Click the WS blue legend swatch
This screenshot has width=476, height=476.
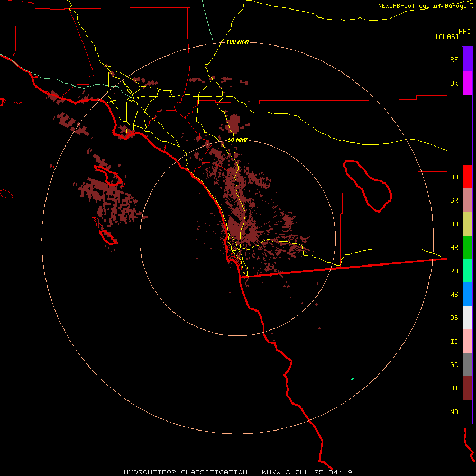(467, 294)
